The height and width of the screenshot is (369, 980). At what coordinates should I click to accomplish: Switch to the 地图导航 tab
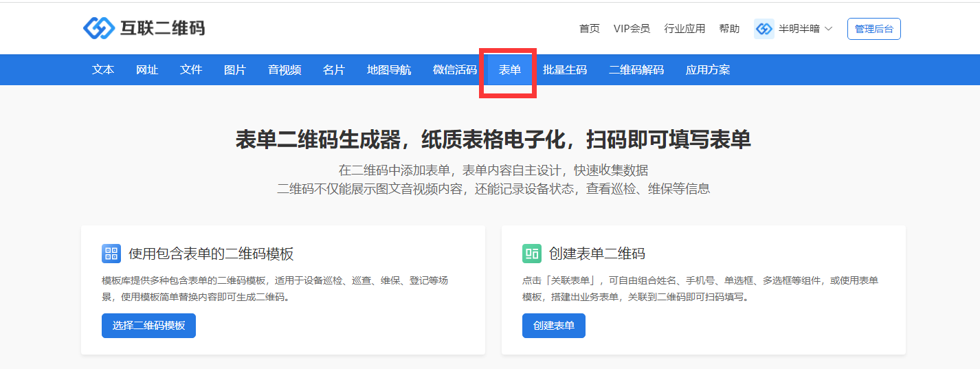coord(389,69)
